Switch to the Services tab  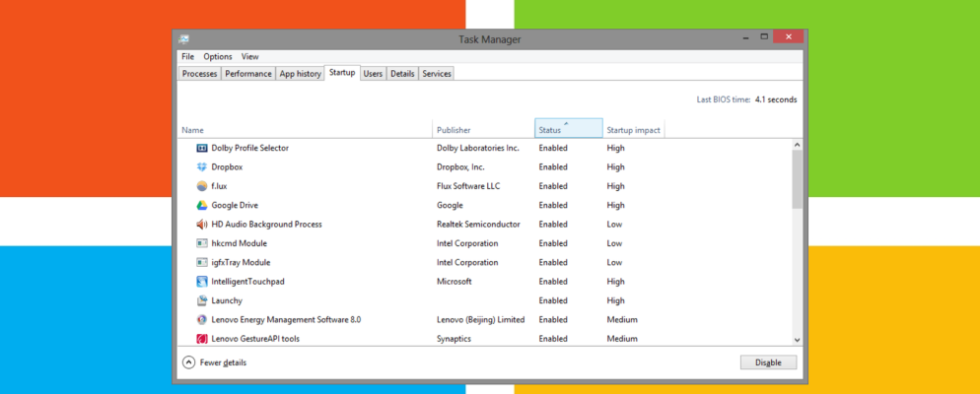437,74
